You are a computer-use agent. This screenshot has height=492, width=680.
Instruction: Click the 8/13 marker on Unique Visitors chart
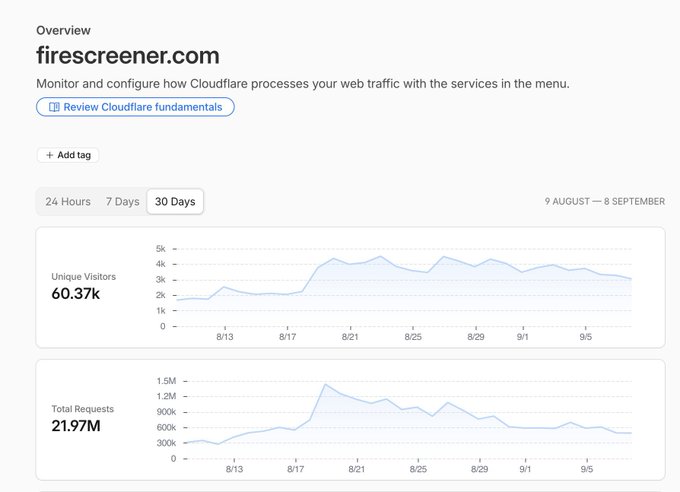point(225,337)
